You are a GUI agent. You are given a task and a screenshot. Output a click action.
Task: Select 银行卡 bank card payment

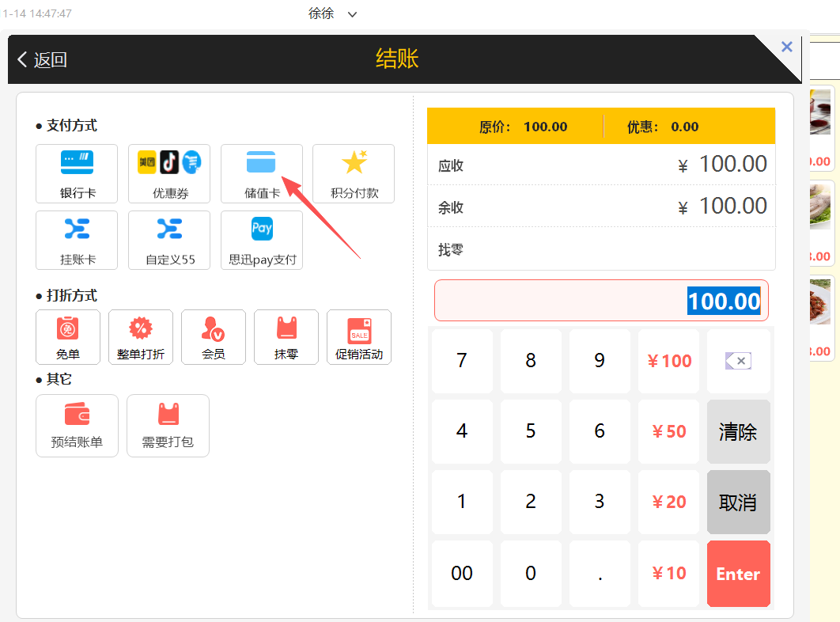coord(77,173)
